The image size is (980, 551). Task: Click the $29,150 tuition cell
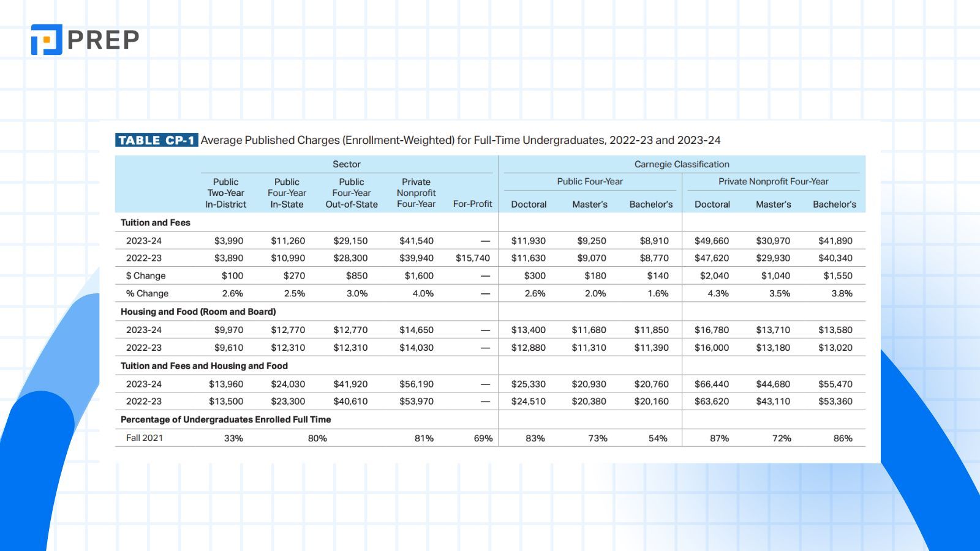point(350,241)
